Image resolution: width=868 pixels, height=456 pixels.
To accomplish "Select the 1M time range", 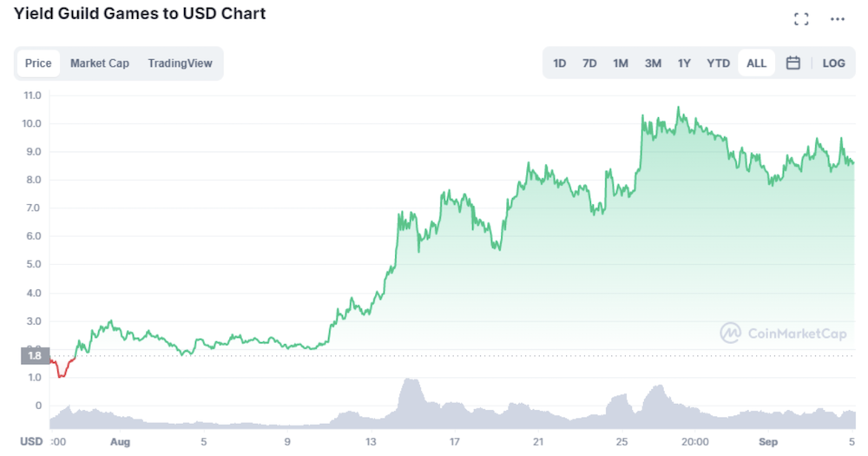I will click(x=621, y=63).
